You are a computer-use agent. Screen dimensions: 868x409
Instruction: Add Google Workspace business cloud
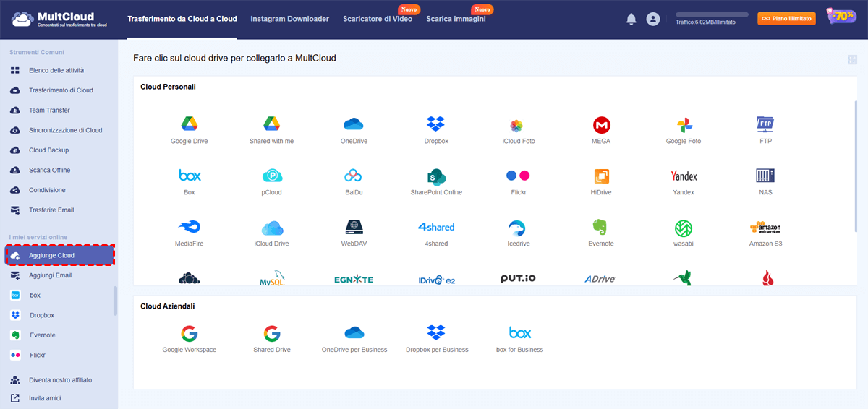(190, 339)
